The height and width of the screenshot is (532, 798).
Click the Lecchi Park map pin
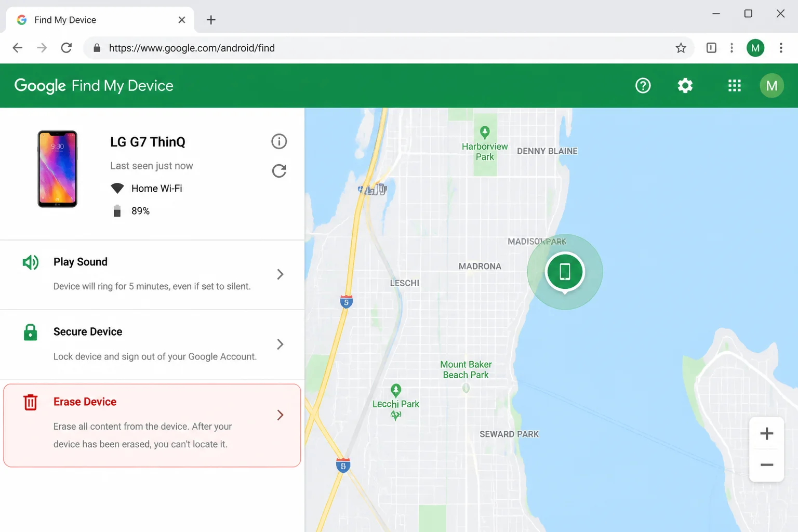click(x=396, y=390)
